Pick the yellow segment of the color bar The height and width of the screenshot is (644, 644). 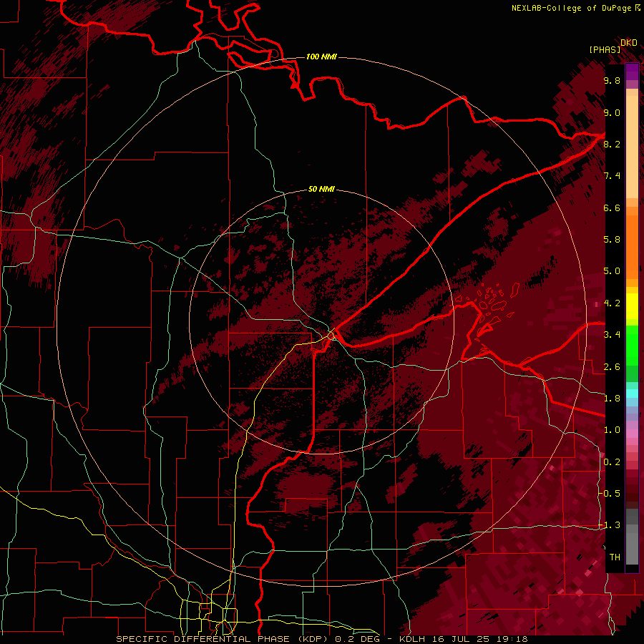pos(632,306)
